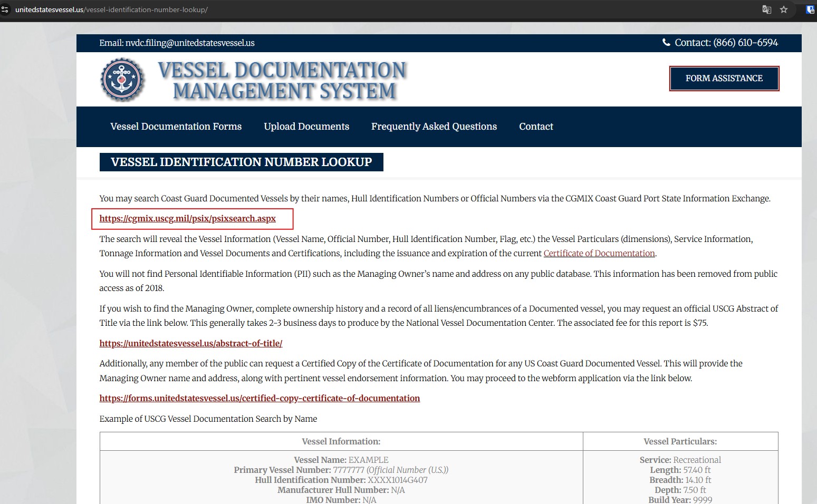Open Frequently Asked Questions menu item
817x504 pixels.
pyautogui.click(x=434, y=127)
